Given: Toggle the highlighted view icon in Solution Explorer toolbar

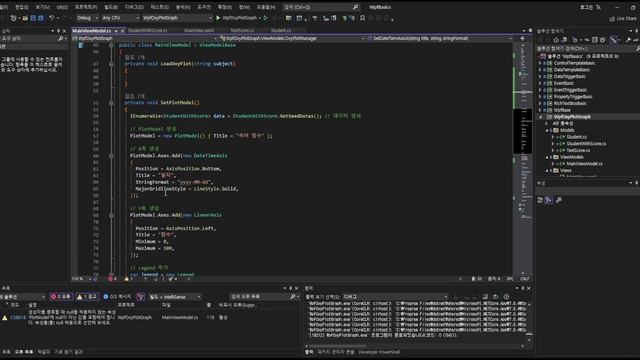Looking at the screenshot, I should pyautogui.click(x=613, y=40).
